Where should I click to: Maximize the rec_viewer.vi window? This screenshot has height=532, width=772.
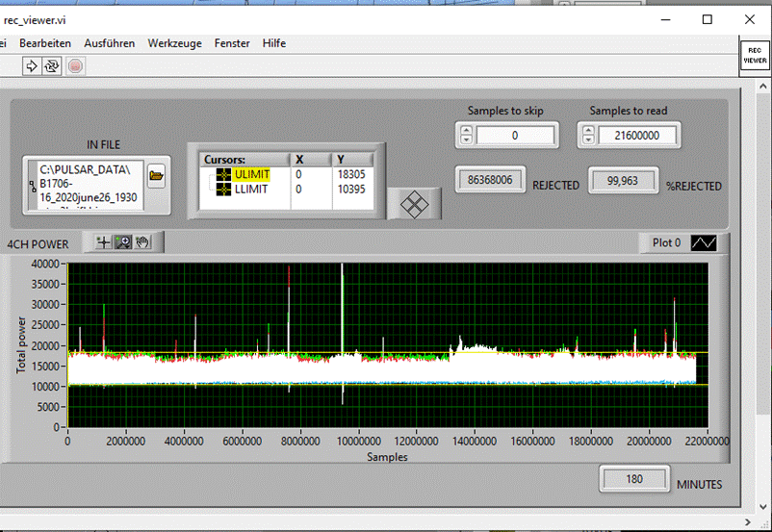(708, 19)
